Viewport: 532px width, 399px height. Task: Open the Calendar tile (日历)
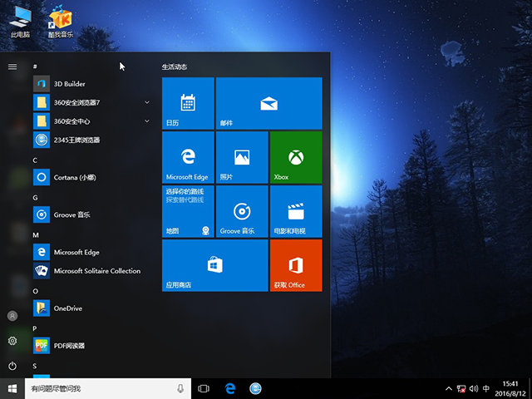[188, 103]
